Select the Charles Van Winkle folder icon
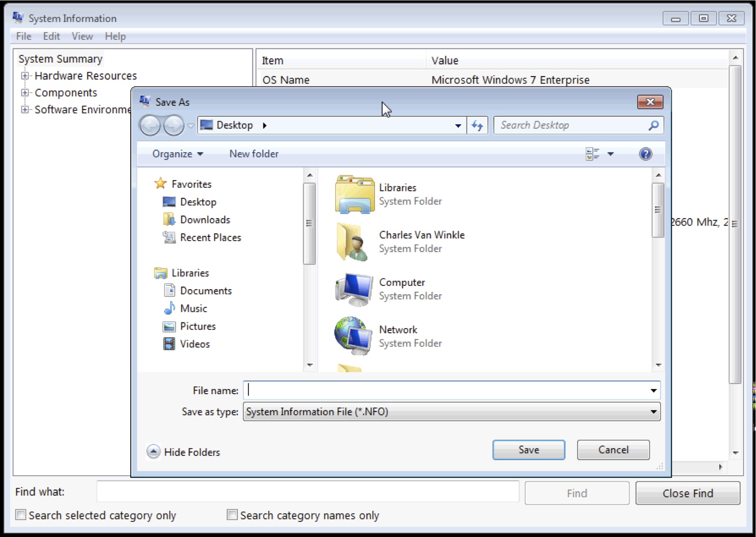Image resolution: width=756 pixels, height=537 pixels. tap(353, 242)
